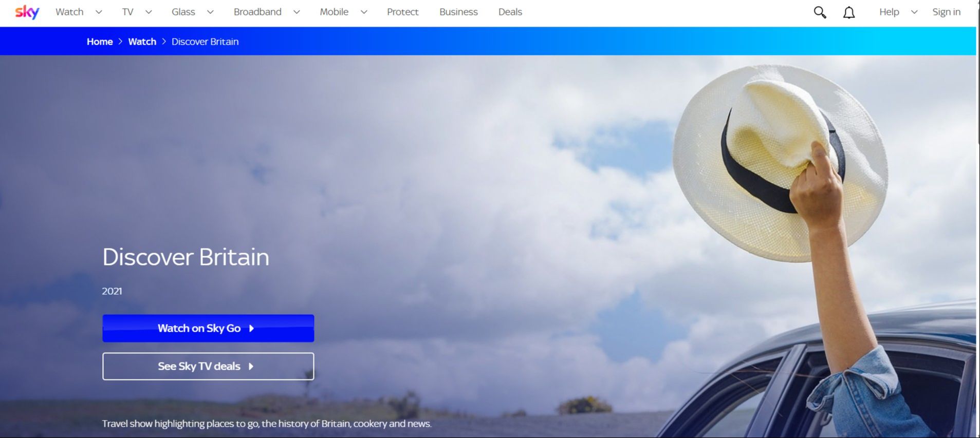The width and height of the screenshot is (980, 438).
Task: Go to Watch breadcrumb
Action: pyautogui.click(x=142, y=42)
